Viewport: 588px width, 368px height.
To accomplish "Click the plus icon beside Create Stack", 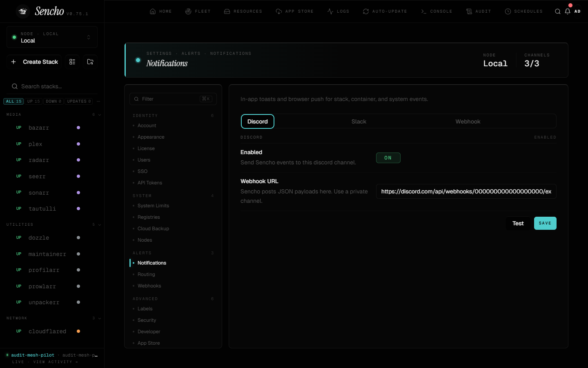I will (x=13, y=62).
